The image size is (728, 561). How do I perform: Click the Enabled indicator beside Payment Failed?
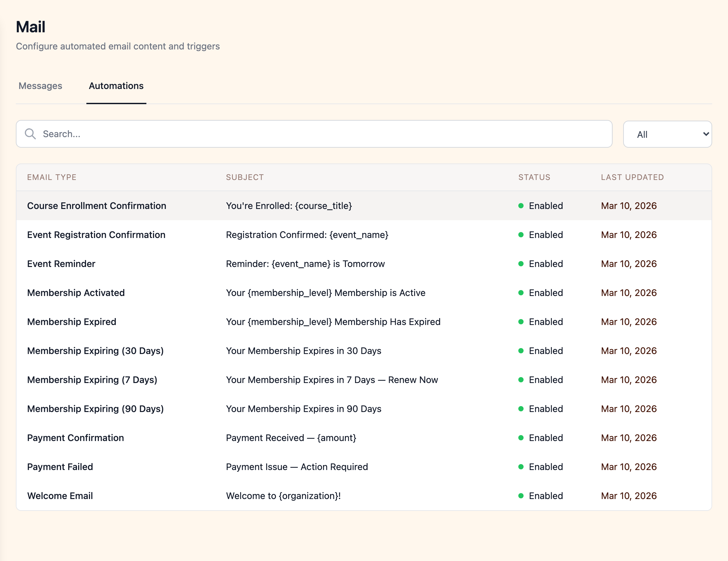521,467
